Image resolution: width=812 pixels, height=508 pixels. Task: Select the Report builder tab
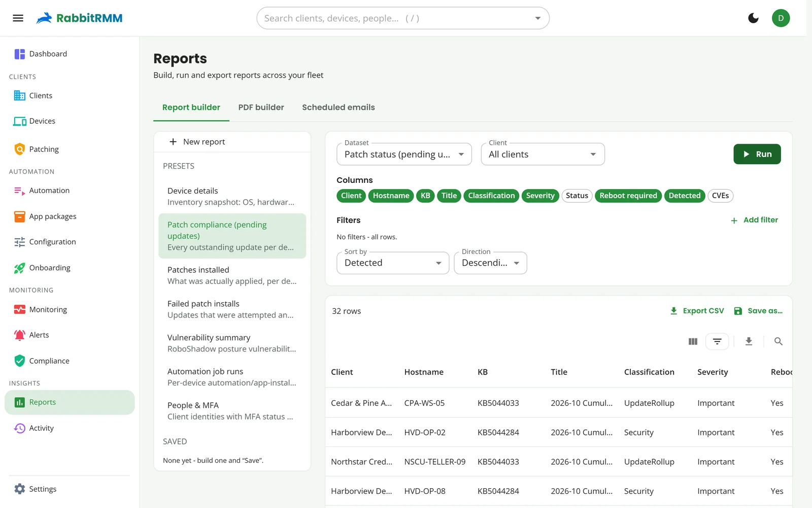[x=191, y=107]
